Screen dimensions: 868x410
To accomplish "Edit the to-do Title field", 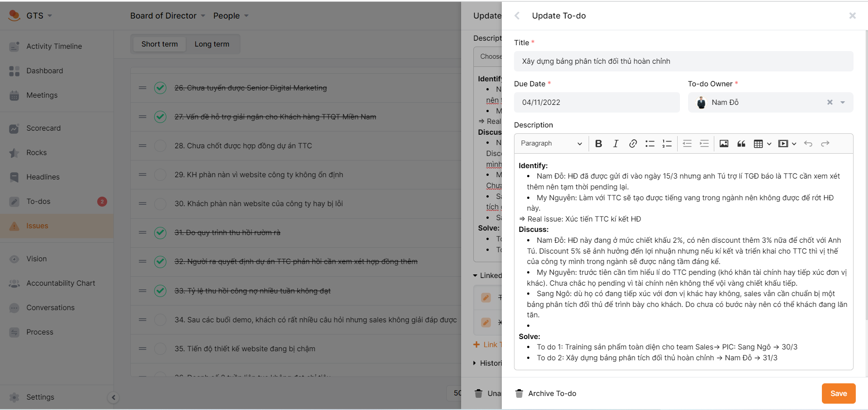I will [684, 61].
